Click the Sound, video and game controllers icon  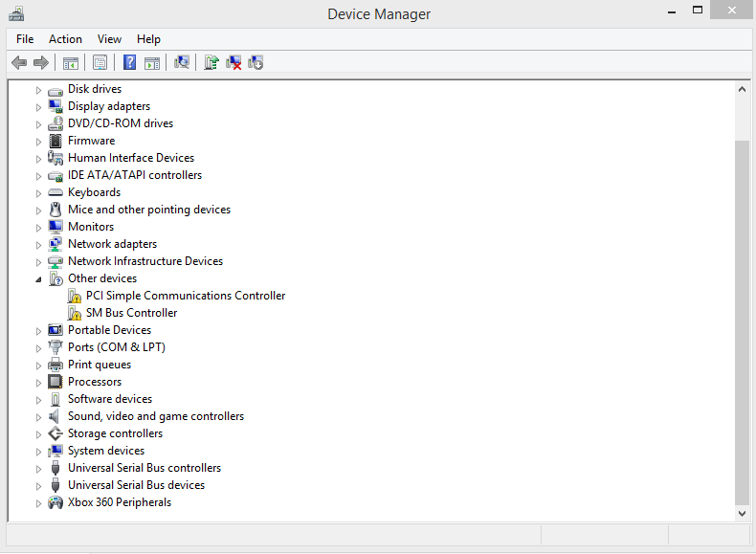[x=55, y=416]
